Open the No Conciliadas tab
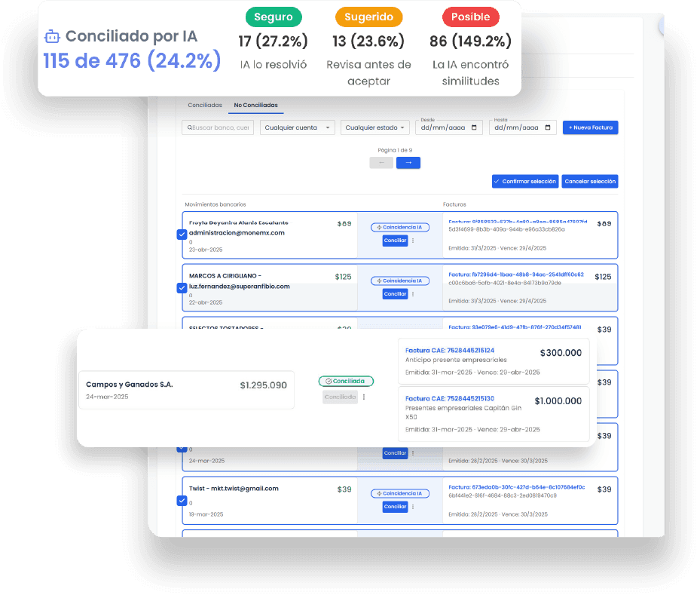This screenshot has height=595, width=700. pyautogui.click(x=255, y=105)
